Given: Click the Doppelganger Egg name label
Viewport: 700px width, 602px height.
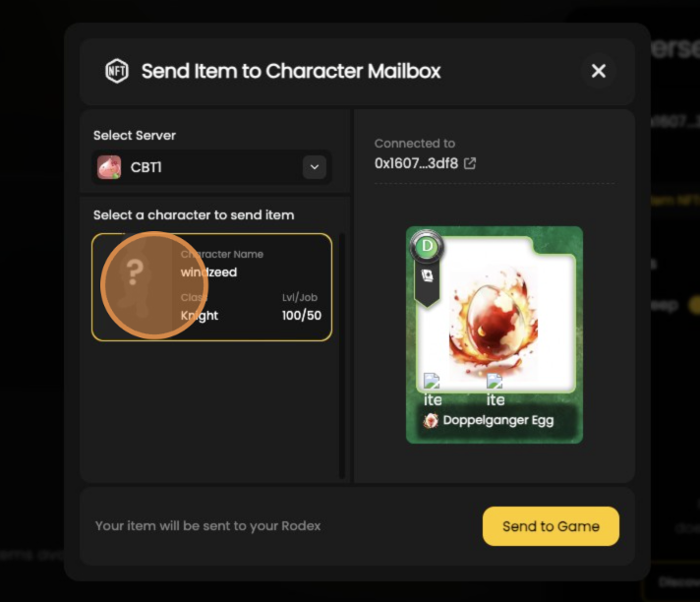Looking at the screenshot, I should coord(498,420).
